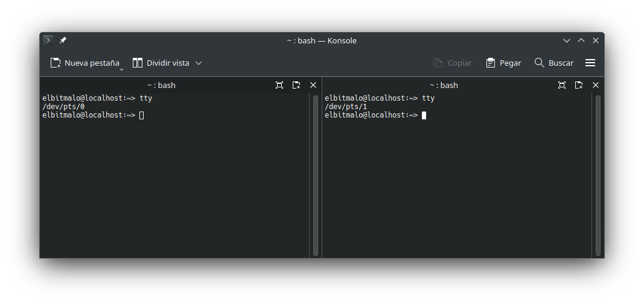Close the right split pane
The height and width of the screenshot is (305, 644).
(x=596, y=85)
